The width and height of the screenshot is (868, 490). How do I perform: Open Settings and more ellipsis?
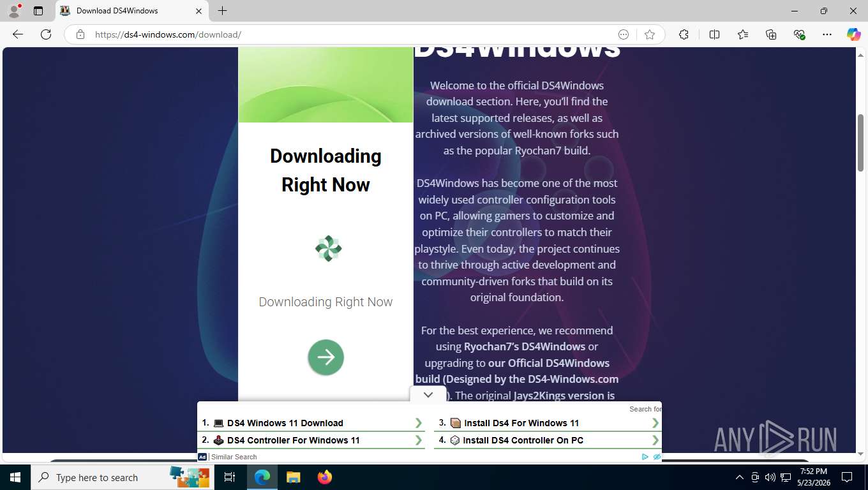click(x=827, y=34)
